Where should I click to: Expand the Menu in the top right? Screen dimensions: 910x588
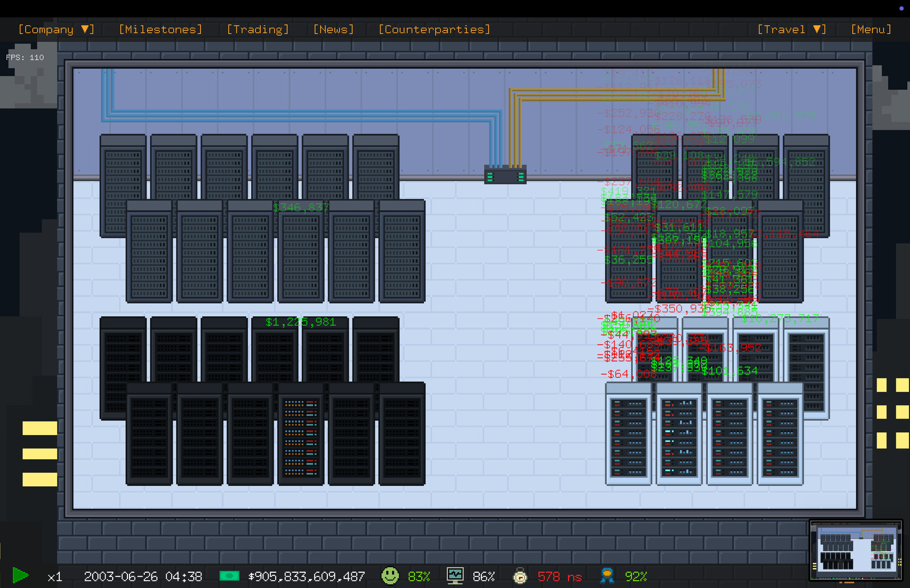(871, 29)
